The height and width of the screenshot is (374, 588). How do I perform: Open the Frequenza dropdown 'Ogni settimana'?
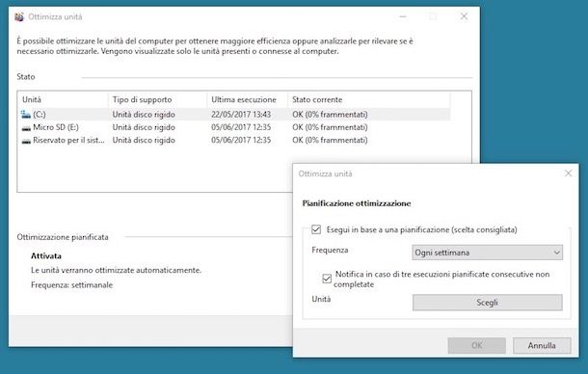(487, 253)
